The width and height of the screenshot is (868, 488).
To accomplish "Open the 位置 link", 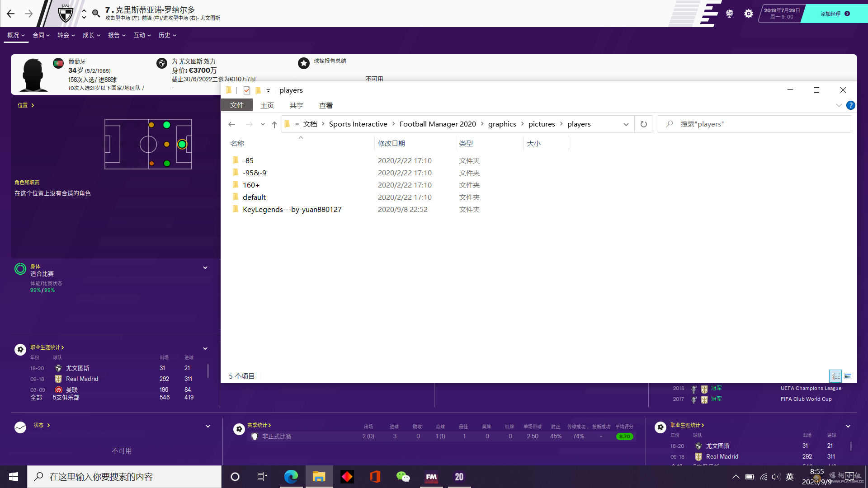I will pyautogui.click(x=26, y=105).
